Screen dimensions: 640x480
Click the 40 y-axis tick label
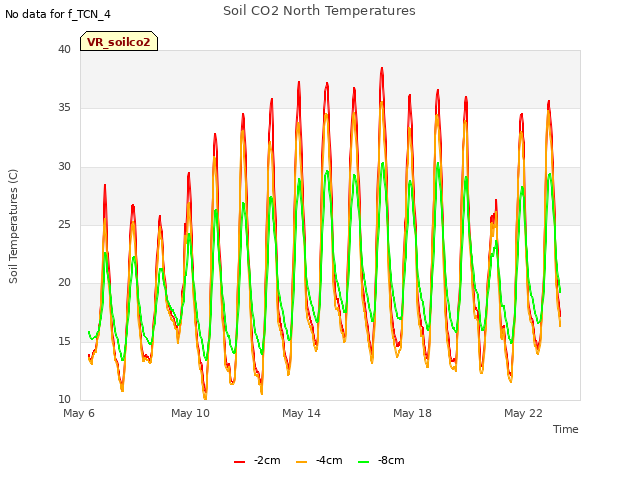pos(64,50)
